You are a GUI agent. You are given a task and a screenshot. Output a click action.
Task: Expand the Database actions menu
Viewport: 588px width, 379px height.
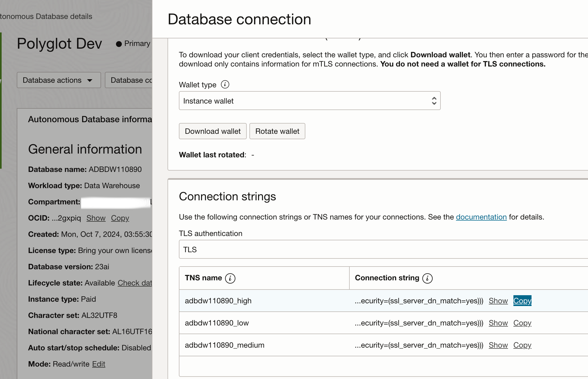(59, 80)
